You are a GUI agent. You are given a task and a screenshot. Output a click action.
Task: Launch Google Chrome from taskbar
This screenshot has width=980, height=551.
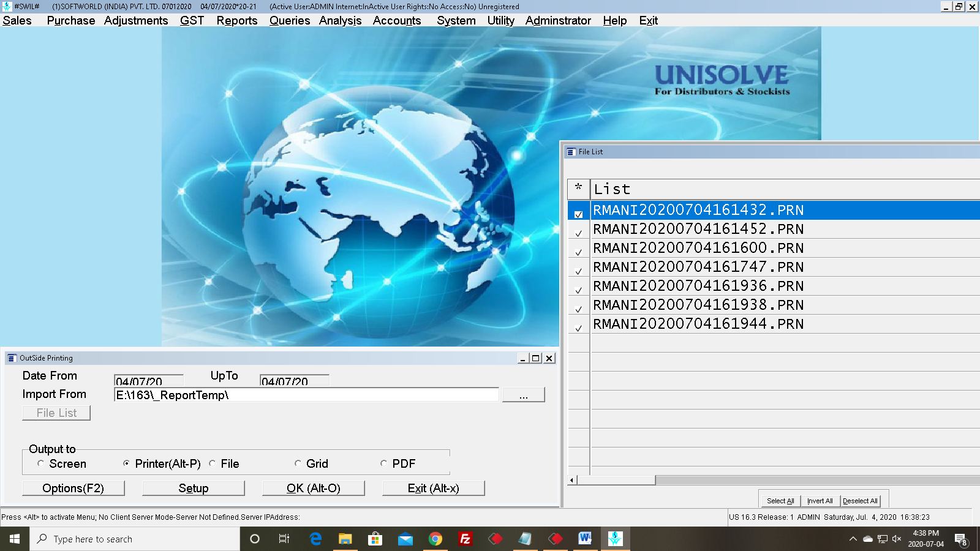click(435, 539)
